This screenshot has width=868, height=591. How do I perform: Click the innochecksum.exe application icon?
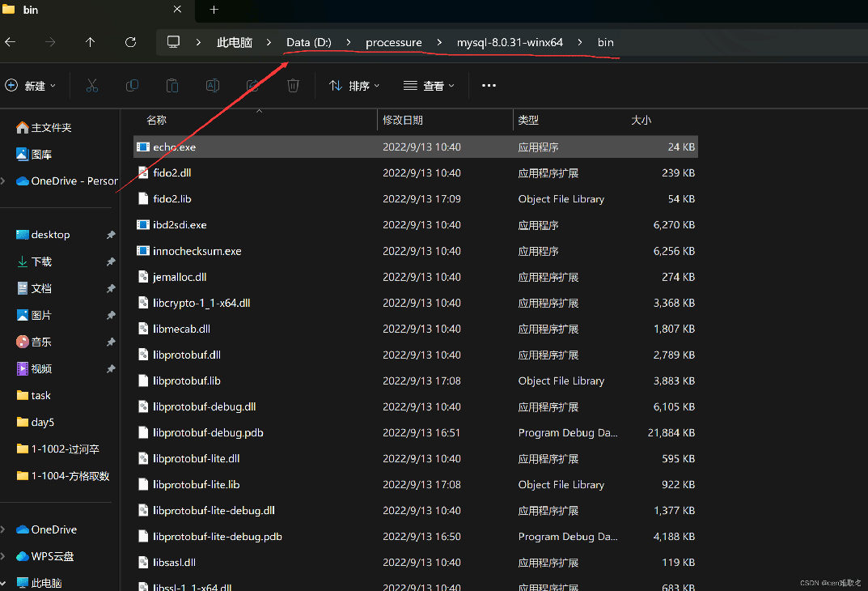143,251
